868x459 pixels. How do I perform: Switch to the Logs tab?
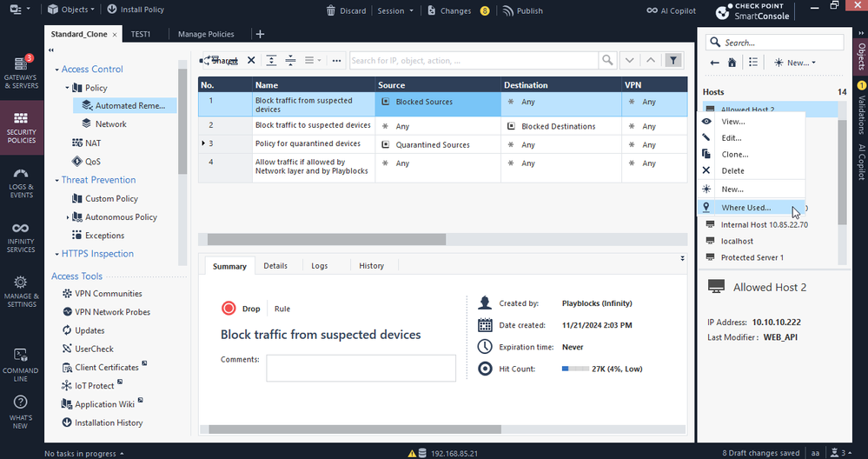320,266
